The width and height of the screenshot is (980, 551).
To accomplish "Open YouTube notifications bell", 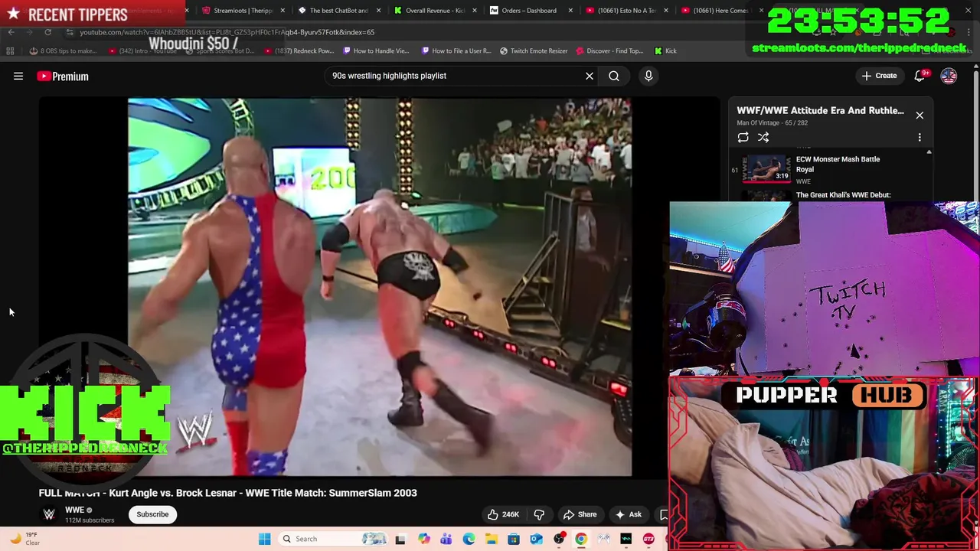I will (920, 76).
